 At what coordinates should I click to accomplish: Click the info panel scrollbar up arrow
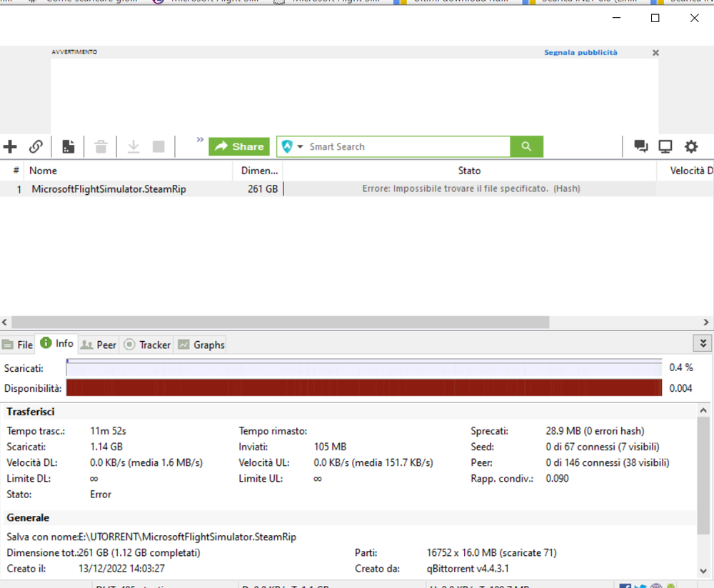coord(703,410)
